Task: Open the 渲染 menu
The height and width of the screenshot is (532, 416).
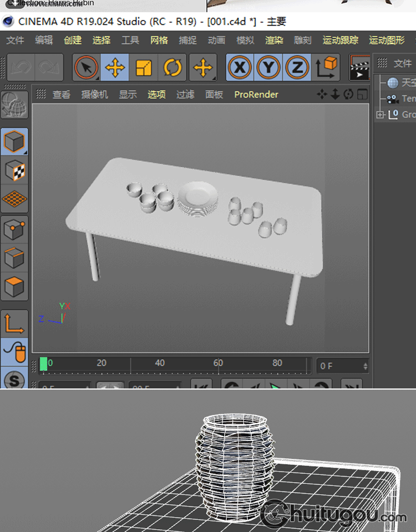Action: (274, 40)
